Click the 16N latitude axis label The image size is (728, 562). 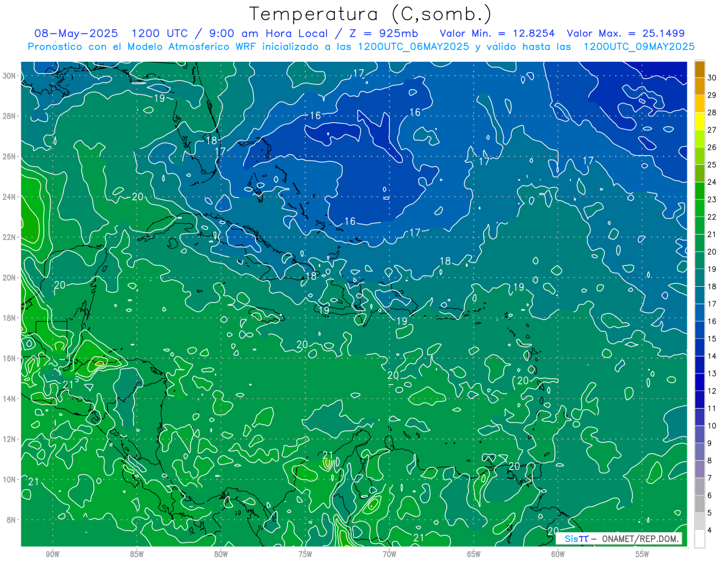10,358
